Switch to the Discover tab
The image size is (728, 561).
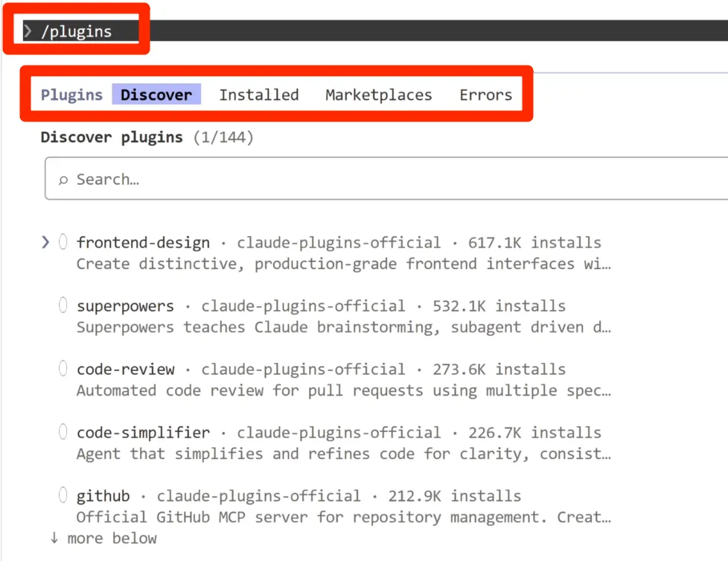pyautogui.click(x=156, y=95)
